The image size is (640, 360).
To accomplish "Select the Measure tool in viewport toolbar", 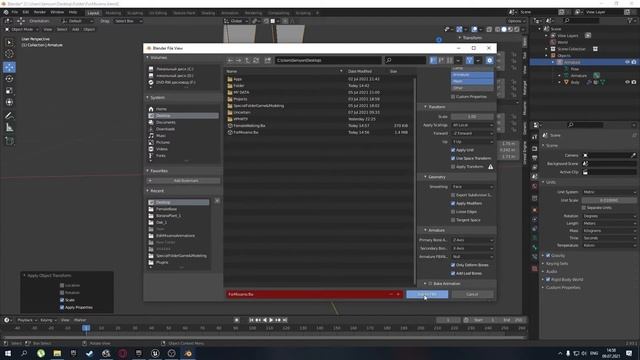I will click(x=9, y=128).
